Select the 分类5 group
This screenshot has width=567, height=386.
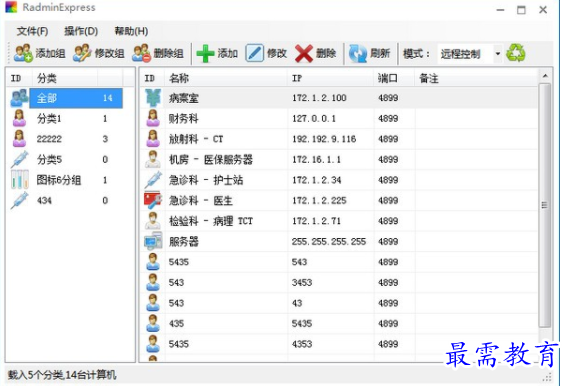point(49,159)
